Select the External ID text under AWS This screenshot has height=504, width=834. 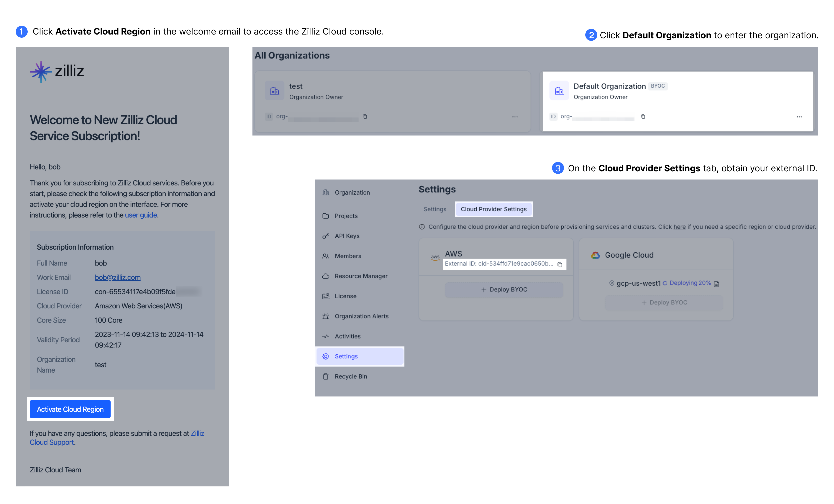pyautogui.click(x=499, y=263)
